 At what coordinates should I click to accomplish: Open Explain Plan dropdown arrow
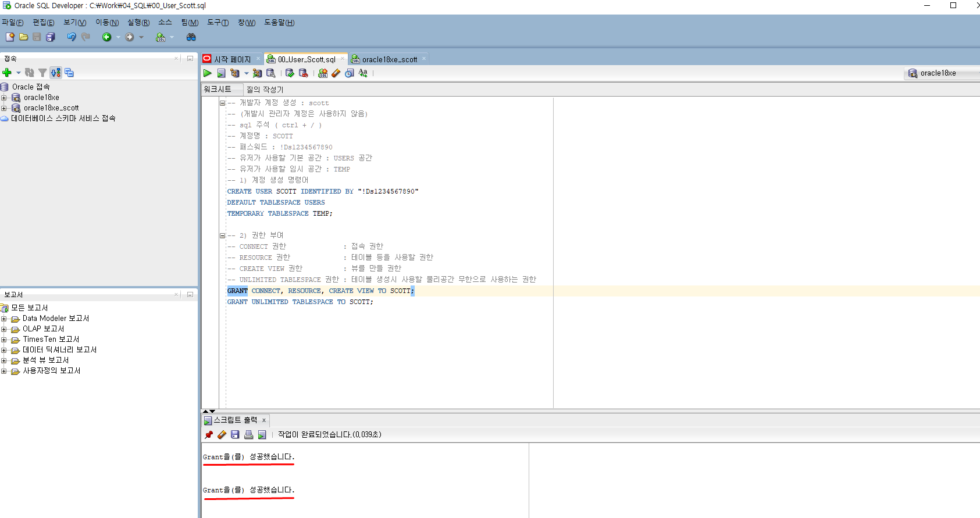(247, 73)
